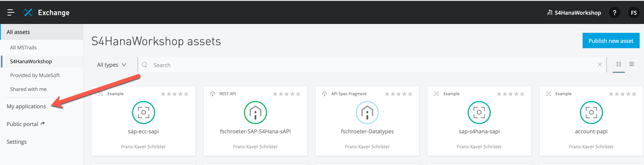
Task: Click the Exchange X logo icon
Action: tap(28, 12)
